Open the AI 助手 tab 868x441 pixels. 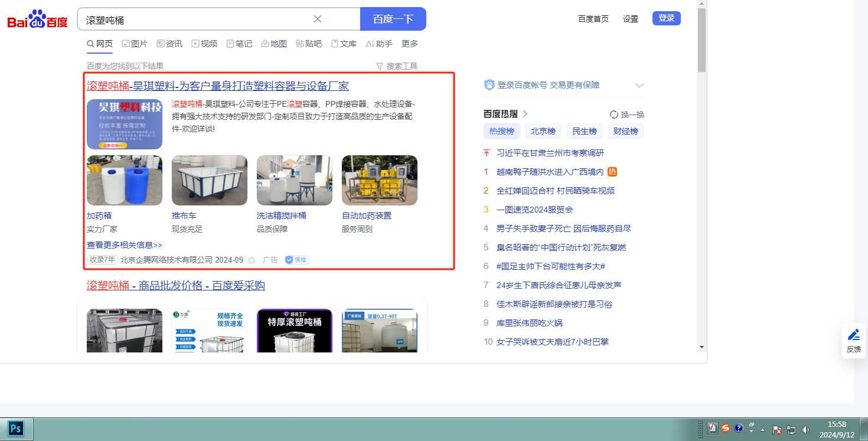pos(379,44)
